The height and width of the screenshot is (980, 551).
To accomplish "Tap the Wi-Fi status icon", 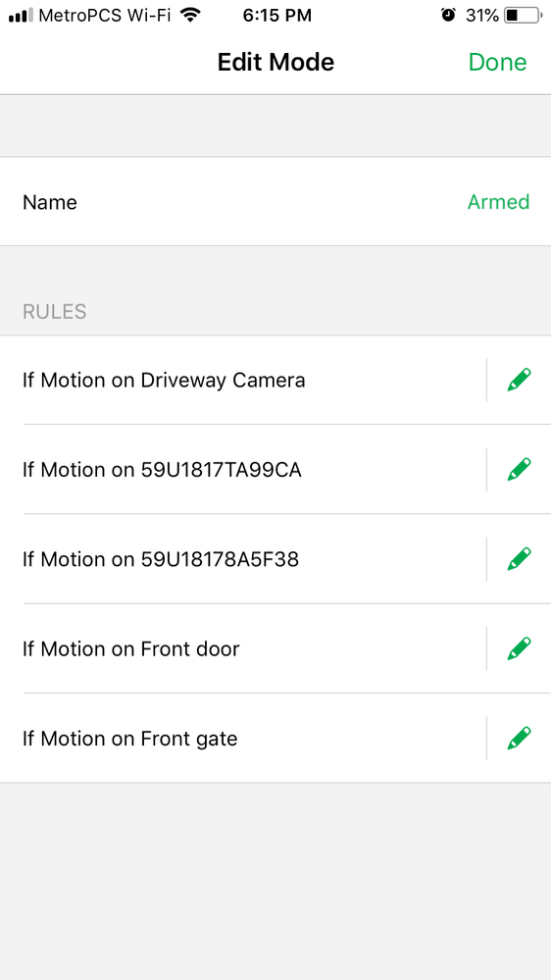I will [190, 15].
